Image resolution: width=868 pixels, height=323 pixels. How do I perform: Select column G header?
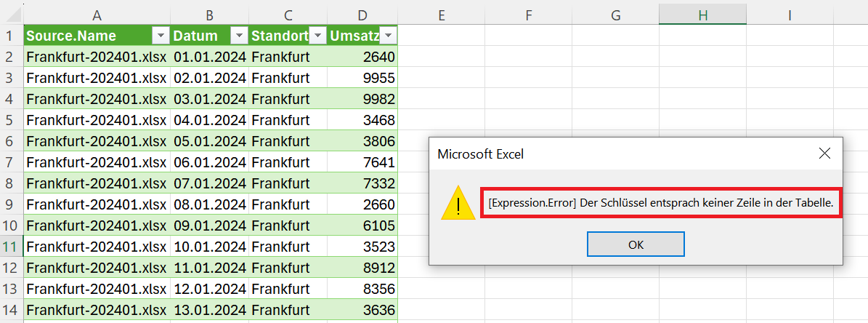point(615,16)
